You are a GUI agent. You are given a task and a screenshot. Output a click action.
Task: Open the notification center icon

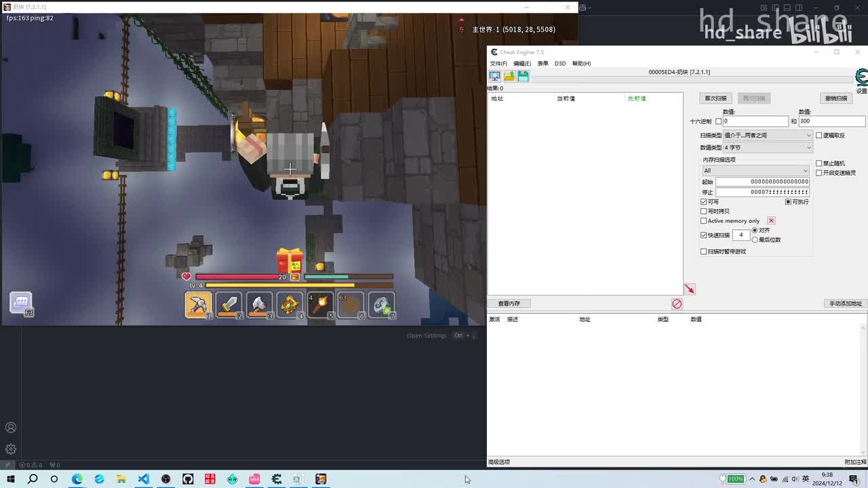pyautogui.click(x=854, y=479)
